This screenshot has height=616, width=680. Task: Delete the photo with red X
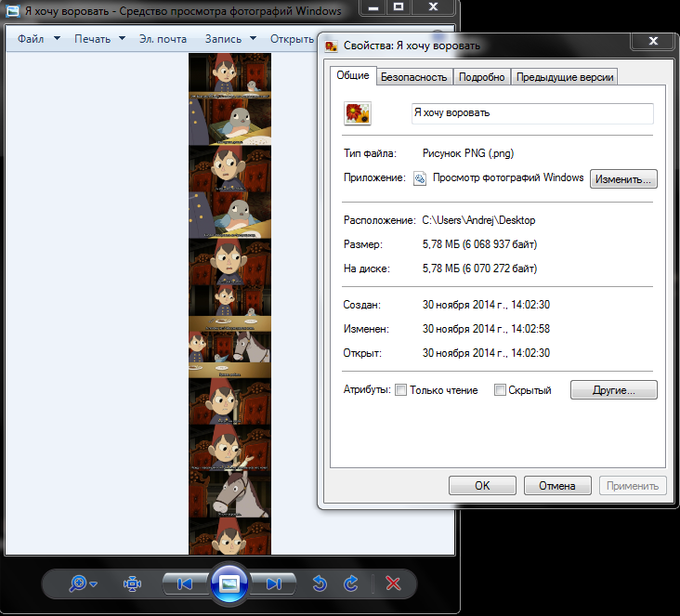click(393, 583)
